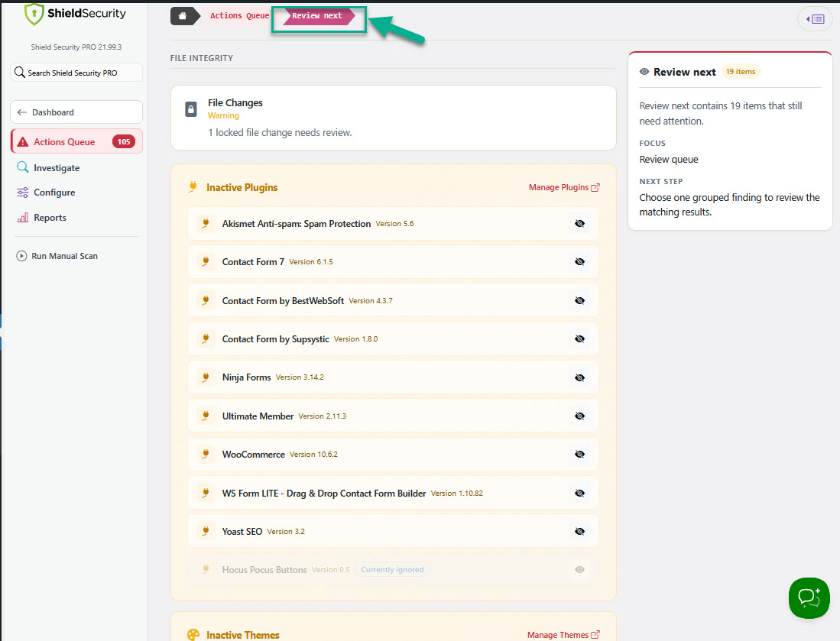Ignore Ultimate Member via eye icon
This screenshot has width=840, height=641.
(579, 416)
